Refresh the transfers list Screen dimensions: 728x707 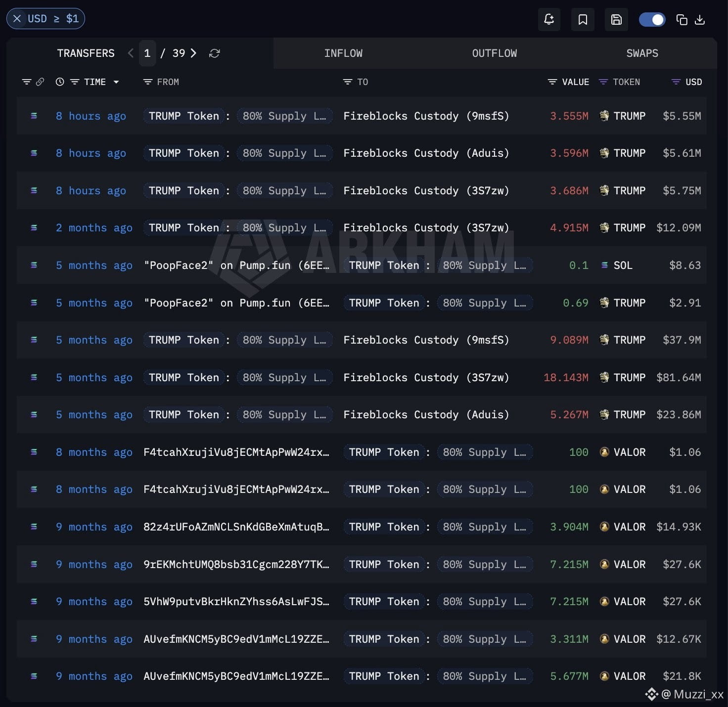(214, 53)
